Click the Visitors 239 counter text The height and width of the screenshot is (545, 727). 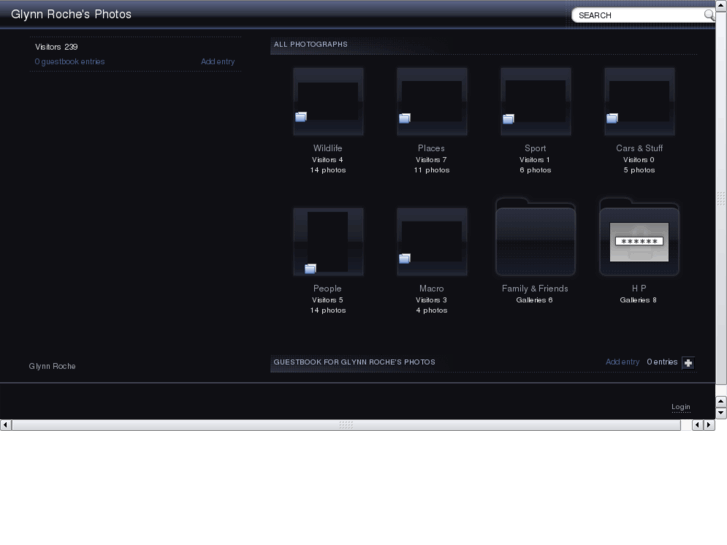click(x=56, y=47)
